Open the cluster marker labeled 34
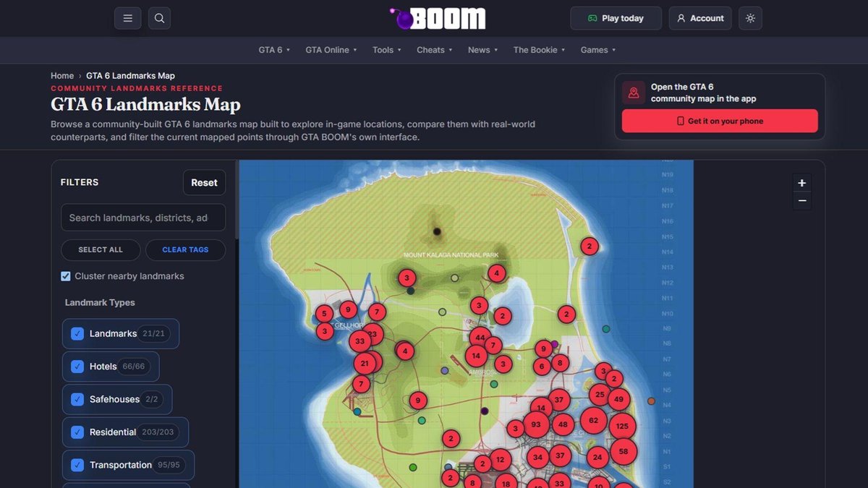Image resolution: width=868 pixels, height=488 pixels. (537, 457)
